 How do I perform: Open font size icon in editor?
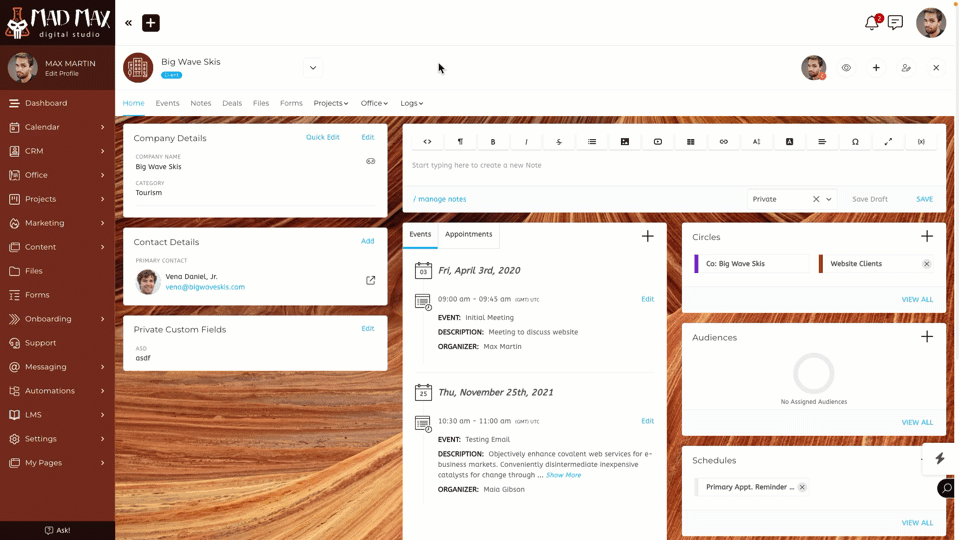(x=757, y=141)
